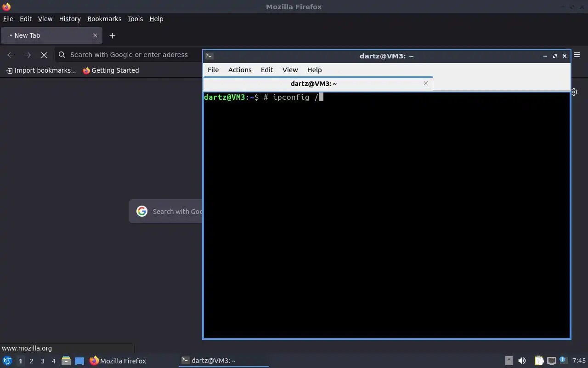Viewport: 588px width, 368px height.
Task: Select the New Tab browser tab
Action: [51, 35]
